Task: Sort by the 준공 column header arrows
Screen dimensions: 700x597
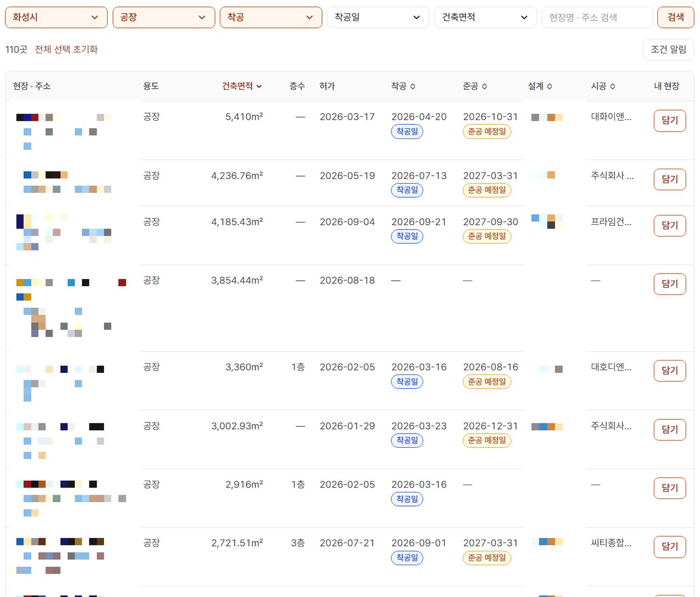Action: pyautogui.click(x=475, y=86)
